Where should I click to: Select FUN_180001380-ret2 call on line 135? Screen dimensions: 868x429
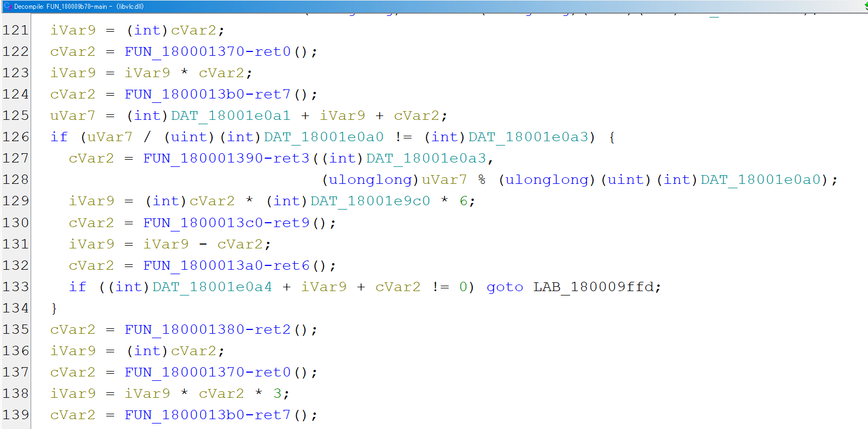(x=208, y=329)
